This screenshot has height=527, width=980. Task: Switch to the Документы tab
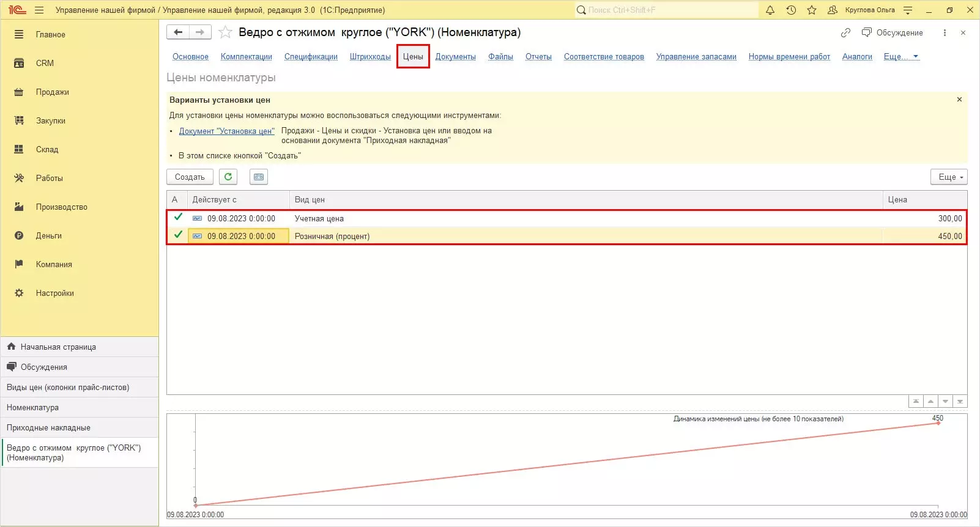coord(456,57)
